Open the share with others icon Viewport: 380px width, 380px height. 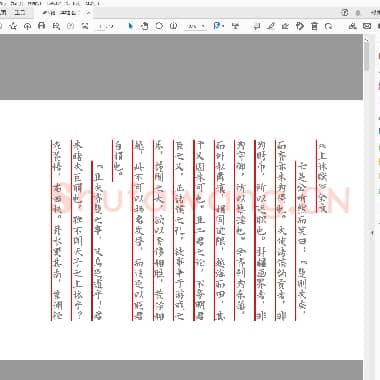(352, 26)
